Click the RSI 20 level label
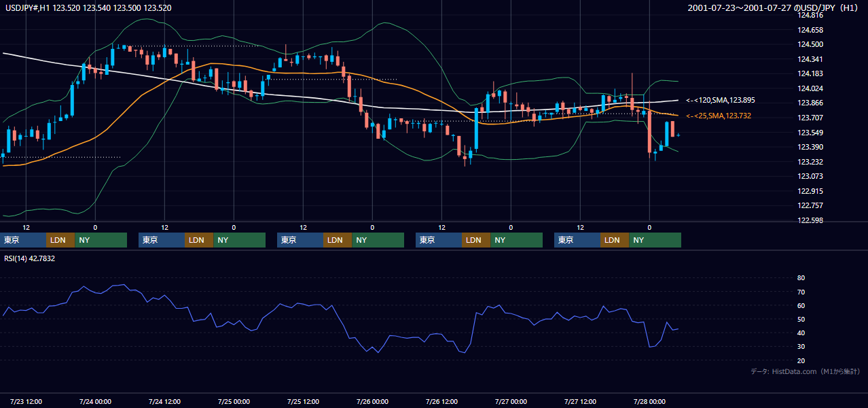This screenshot has width=868, height=408. tap(801, 360)
